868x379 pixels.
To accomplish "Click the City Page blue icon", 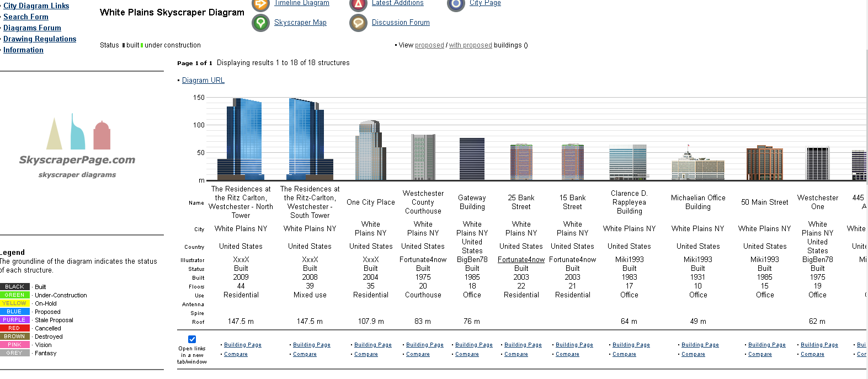I will coord(456,4).
